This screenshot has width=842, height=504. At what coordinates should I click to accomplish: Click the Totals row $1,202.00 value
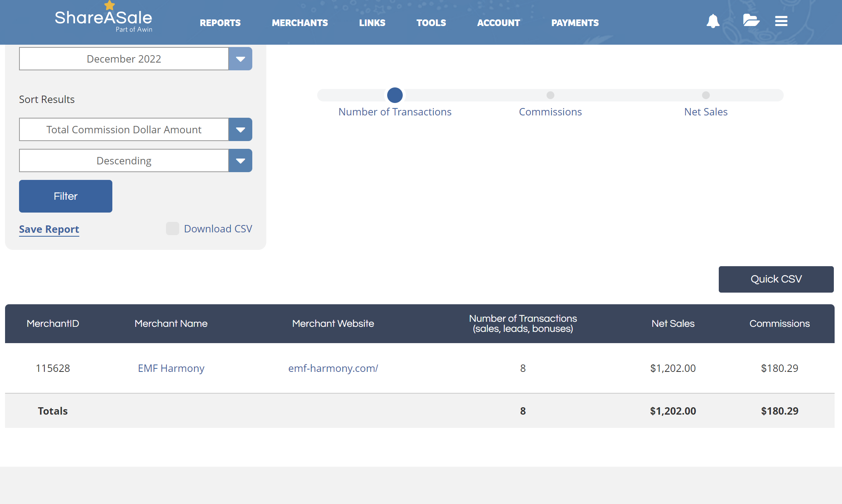point(673,411)
